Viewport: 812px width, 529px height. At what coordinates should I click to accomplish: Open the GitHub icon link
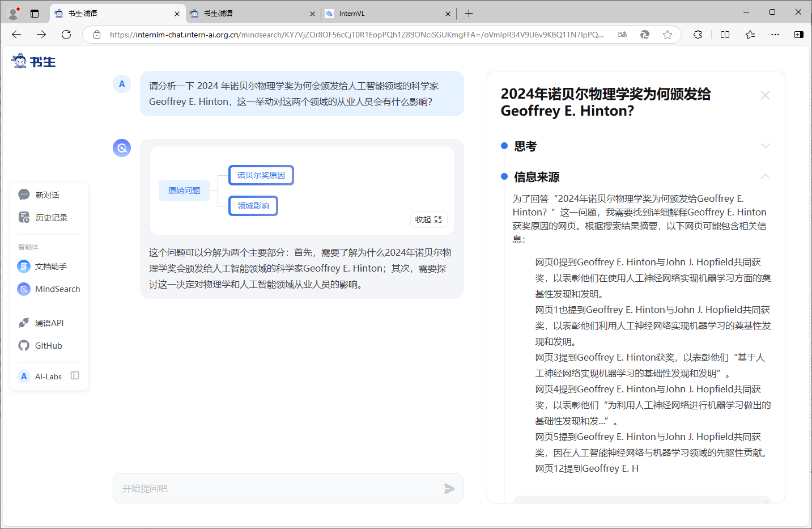tap(24, 345)
